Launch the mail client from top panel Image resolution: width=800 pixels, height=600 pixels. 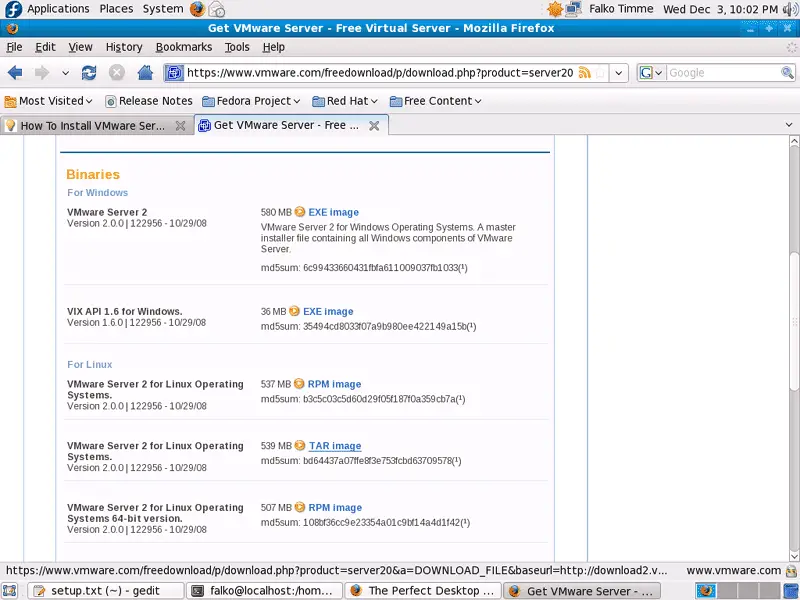pos(217,9)
